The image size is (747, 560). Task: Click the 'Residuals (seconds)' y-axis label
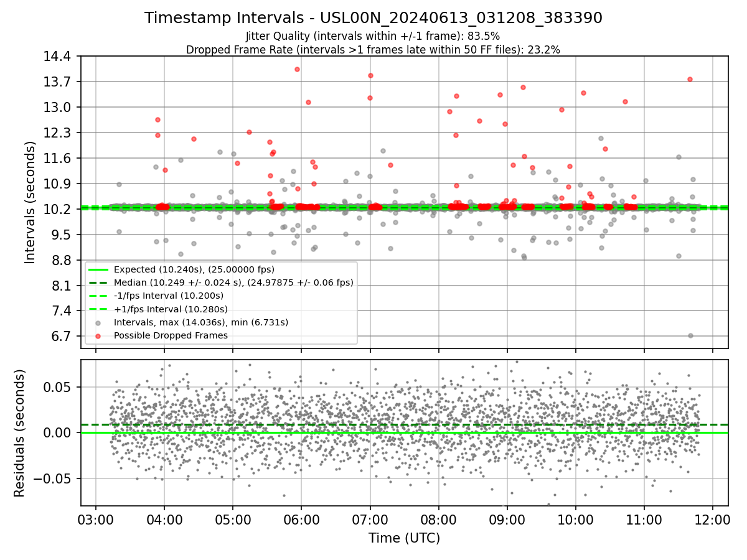click(x=19, y=433)
